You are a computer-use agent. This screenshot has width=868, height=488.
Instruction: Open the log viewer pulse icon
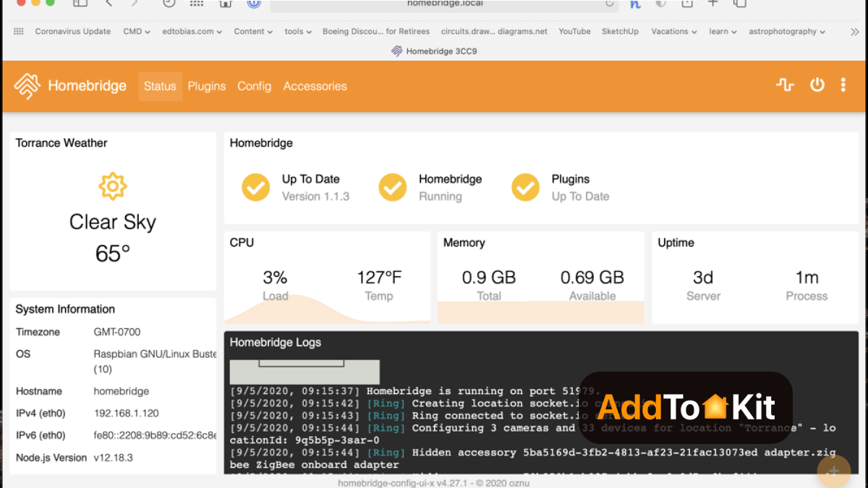pyautogui.click(x=785, y=85)
